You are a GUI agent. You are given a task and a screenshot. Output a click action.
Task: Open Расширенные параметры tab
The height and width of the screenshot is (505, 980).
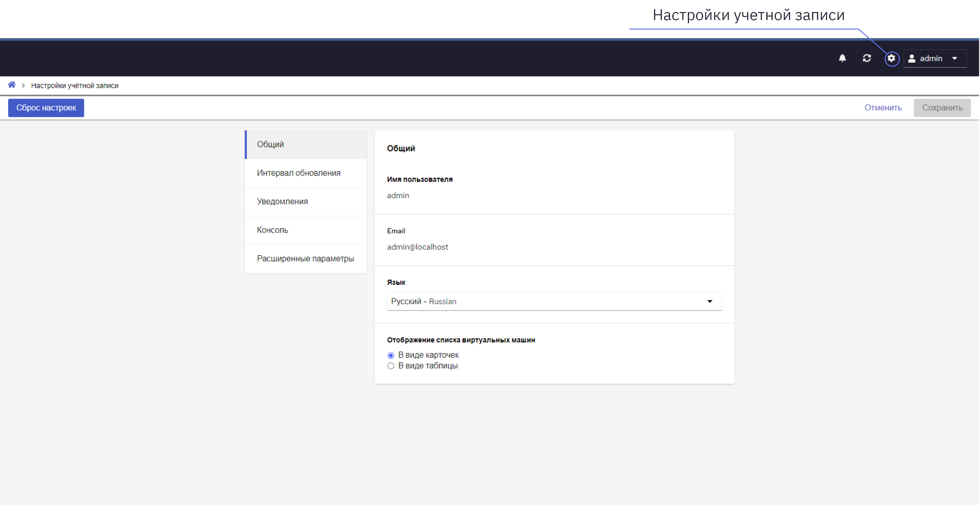coord(306,259)
